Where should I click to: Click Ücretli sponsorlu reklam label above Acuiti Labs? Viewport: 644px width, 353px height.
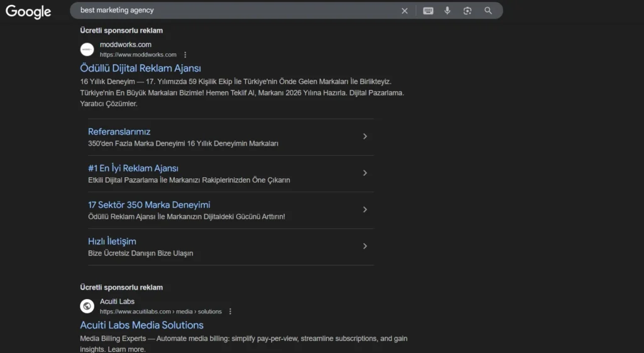tap(121, 288)
